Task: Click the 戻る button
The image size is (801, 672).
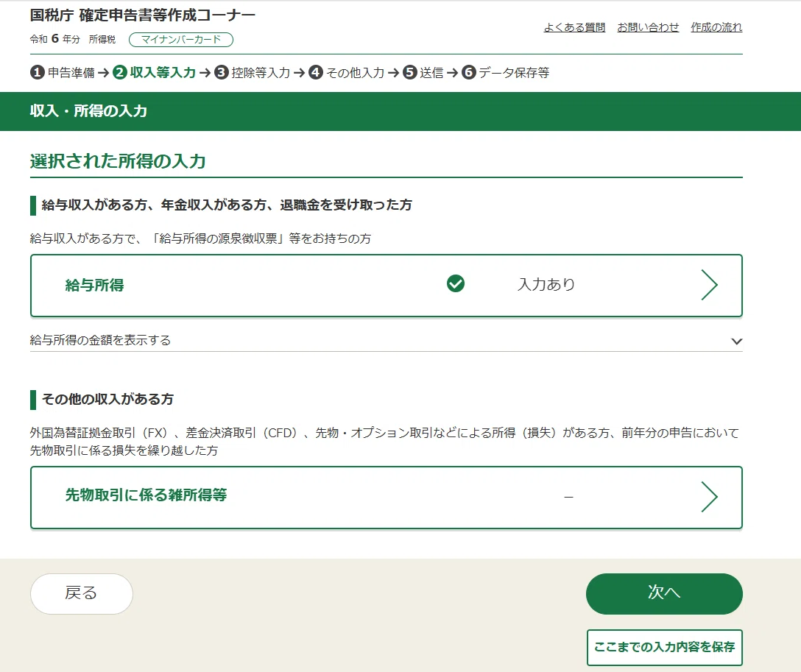Action: (82, 593)
